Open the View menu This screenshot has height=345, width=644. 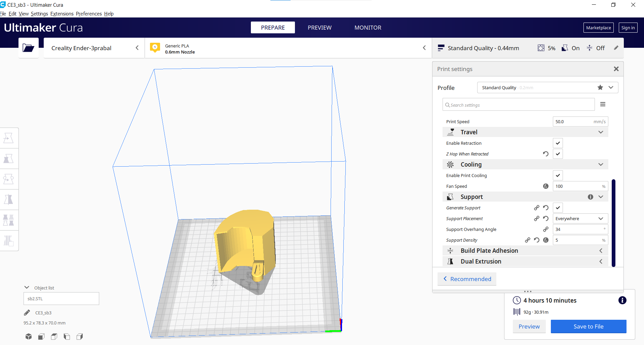[24, 14]
